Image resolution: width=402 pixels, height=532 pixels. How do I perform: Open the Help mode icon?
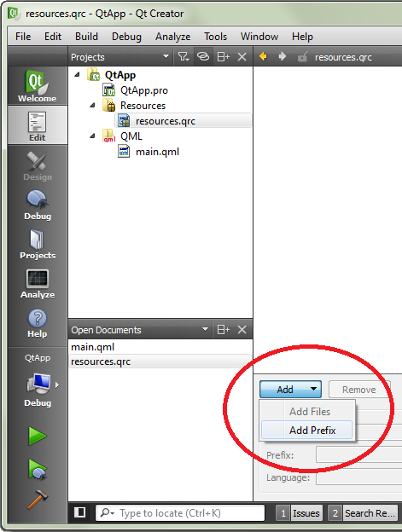(38, 323)
